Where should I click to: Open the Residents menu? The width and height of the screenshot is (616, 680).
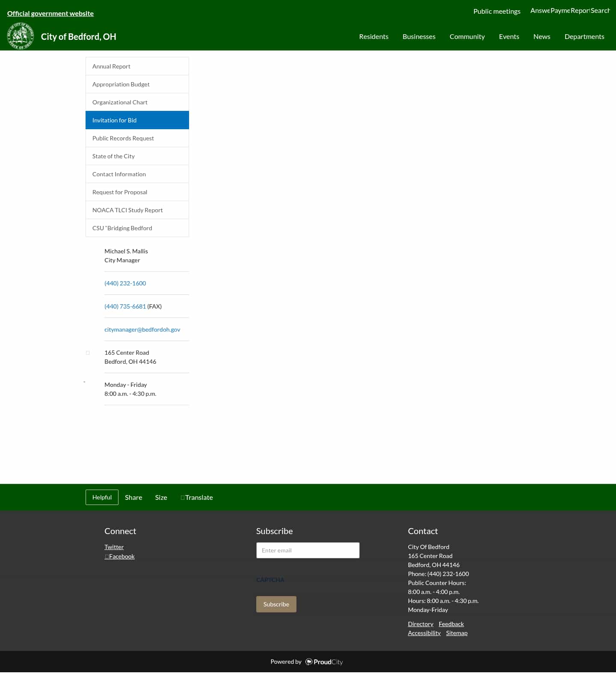coord(373,36)
